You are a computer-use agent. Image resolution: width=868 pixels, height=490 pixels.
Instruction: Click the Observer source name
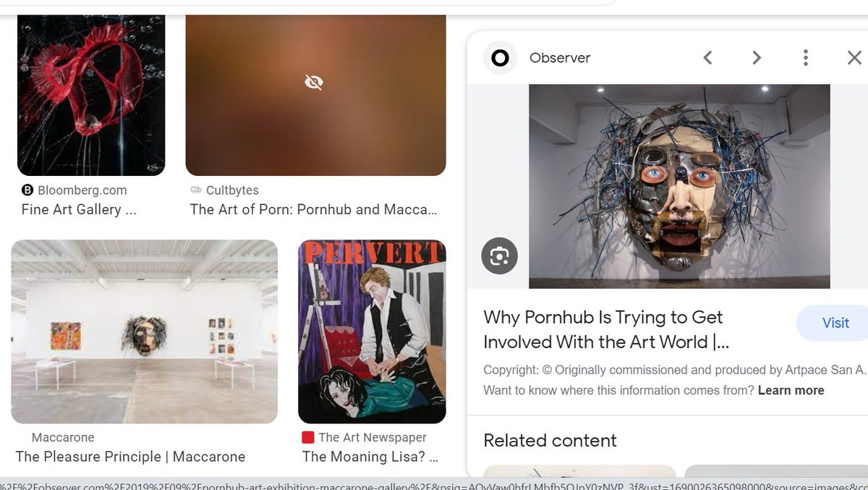click(x=560, y=58)
